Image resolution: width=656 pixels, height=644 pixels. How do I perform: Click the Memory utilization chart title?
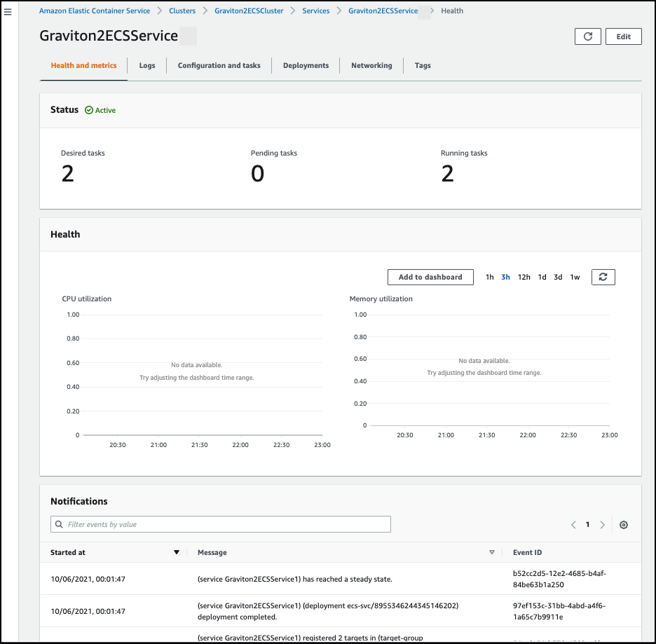[381, 299]
